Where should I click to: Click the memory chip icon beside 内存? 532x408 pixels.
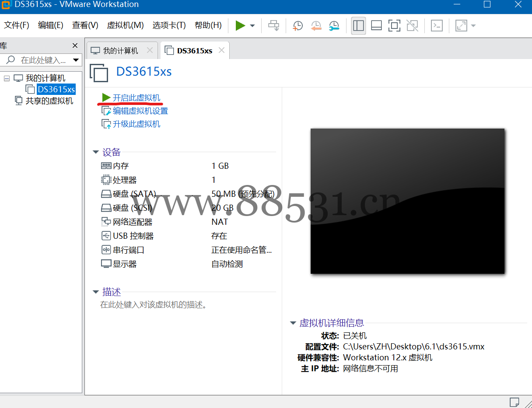click(x=106, y=166)
